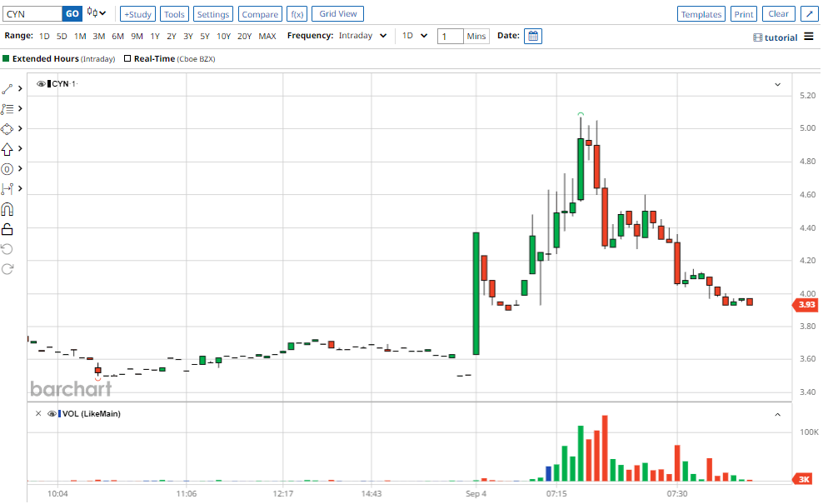This screenshot has width=828, height=504.
Task: Open the Frequency Intraday dropdown
Action: pyautogui.click(x=363, y=36)
